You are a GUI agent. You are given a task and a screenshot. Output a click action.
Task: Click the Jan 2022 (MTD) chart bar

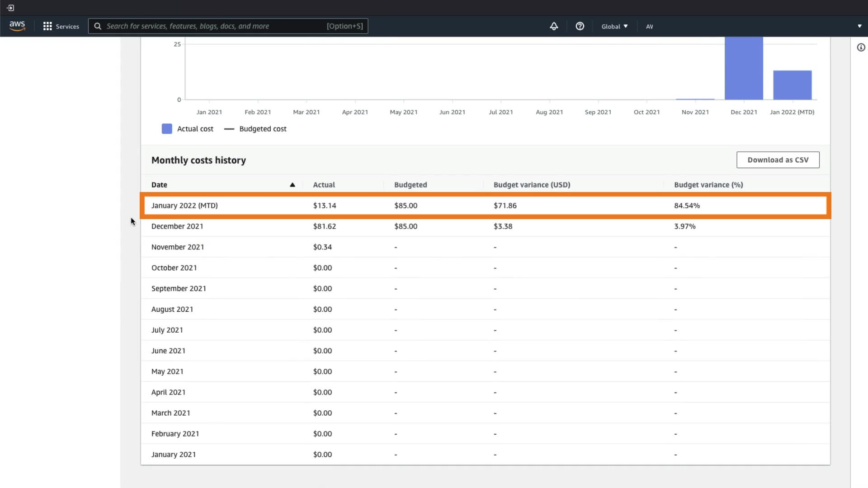(792, 85)
